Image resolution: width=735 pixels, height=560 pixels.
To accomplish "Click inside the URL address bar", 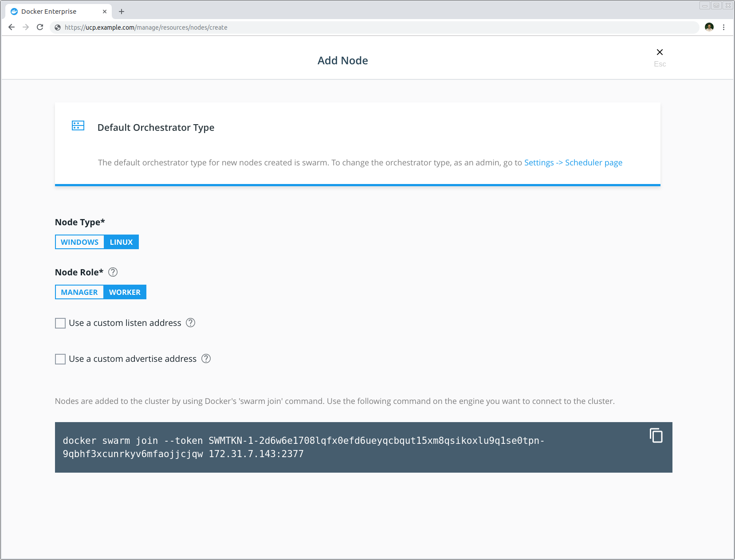I will point(311,27).
